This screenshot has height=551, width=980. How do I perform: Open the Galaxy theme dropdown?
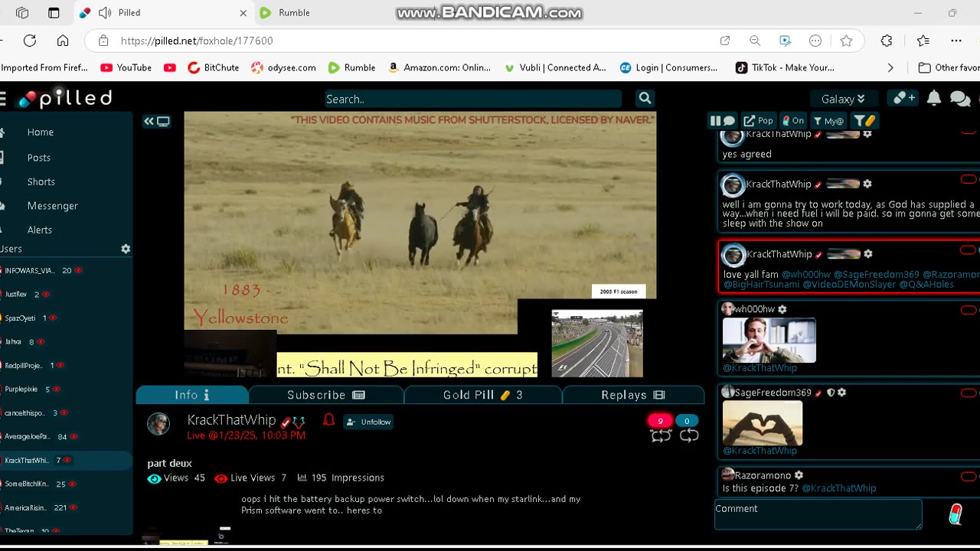[843, 99]
